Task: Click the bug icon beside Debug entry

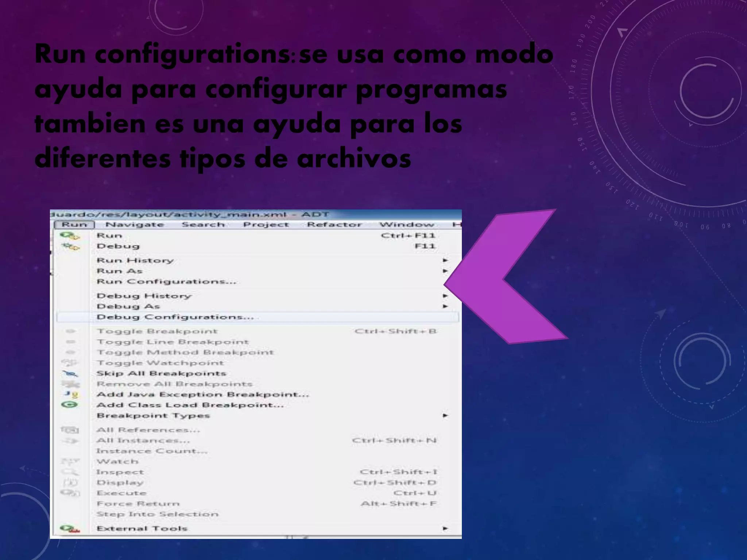Action: [x=71, y=247]
